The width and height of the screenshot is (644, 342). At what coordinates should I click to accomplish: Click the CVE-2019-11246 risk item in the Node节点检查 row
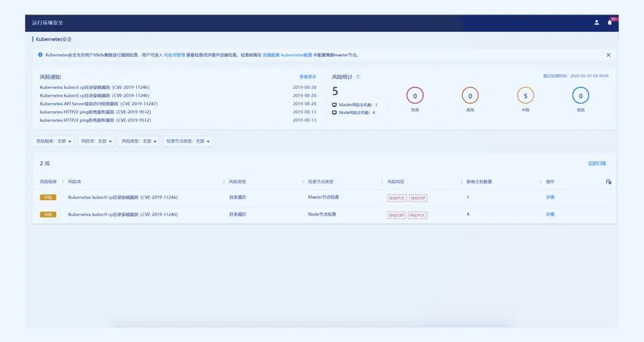click(123, 215)
